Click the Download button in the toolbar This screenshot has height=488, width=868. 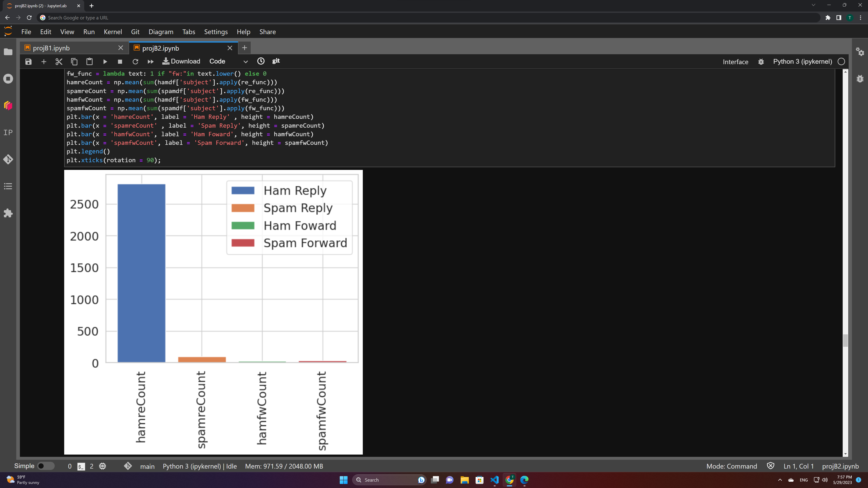pos(181,61)
